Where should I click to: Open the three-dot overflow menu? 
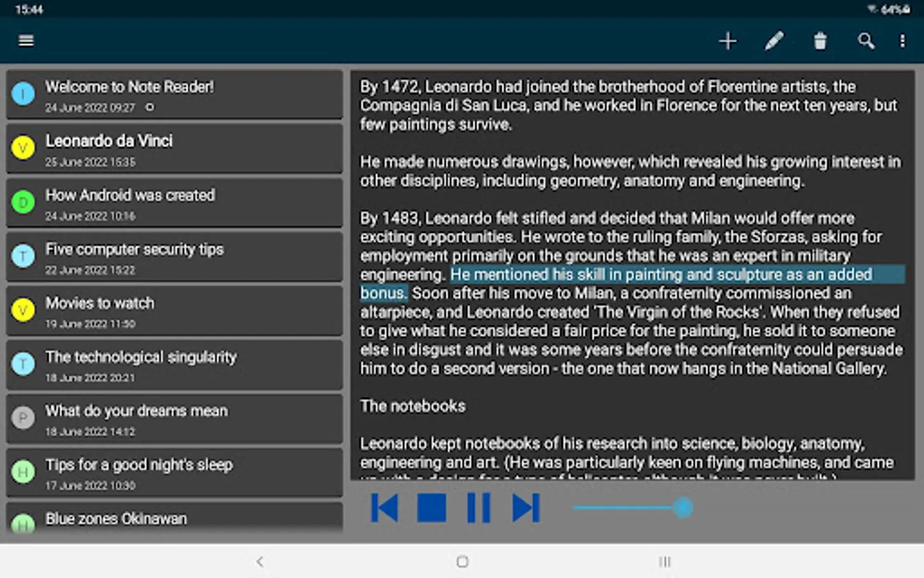point(902,41)
